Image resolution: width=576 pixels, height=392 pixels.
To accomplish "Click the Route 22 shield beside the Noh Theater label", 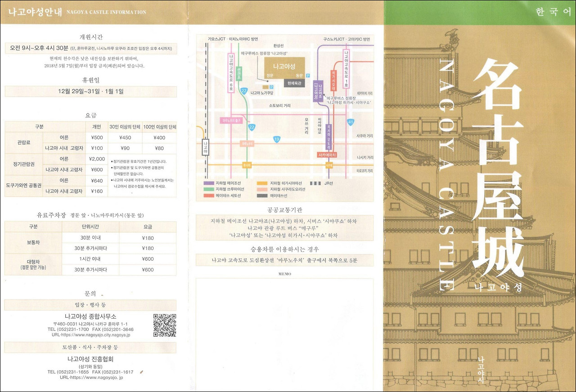I will click(243, 91).
